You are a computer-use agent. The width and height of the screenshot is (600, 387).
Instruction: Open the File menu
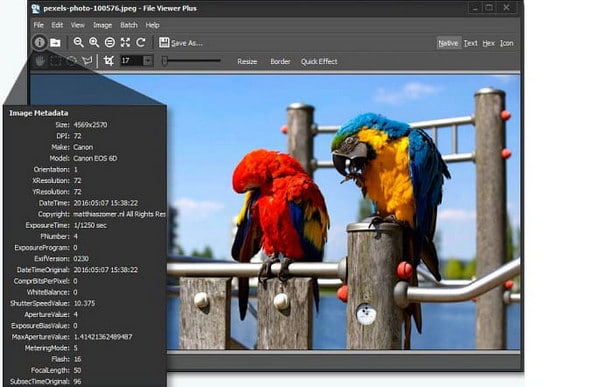39,25
